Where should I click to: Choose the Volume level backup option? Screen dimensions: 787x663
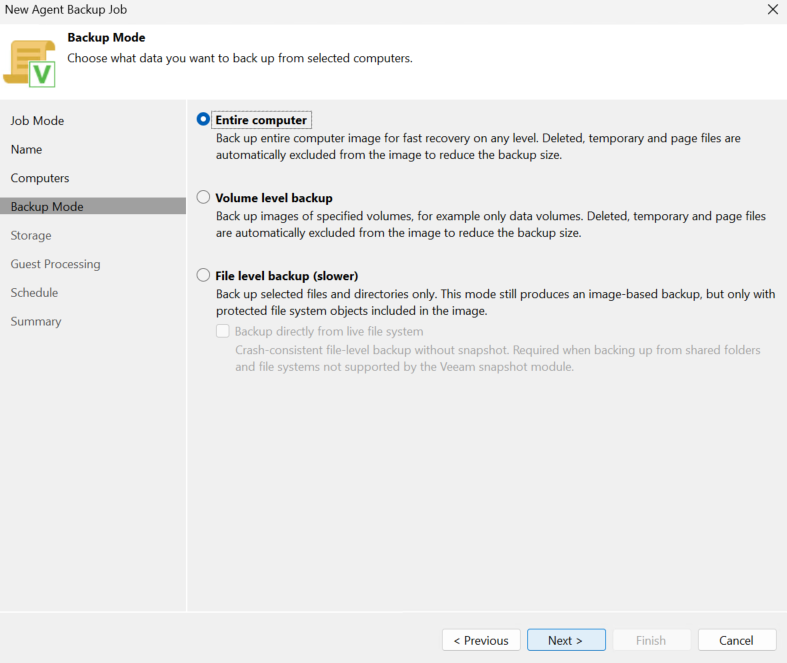click(203, 197)
